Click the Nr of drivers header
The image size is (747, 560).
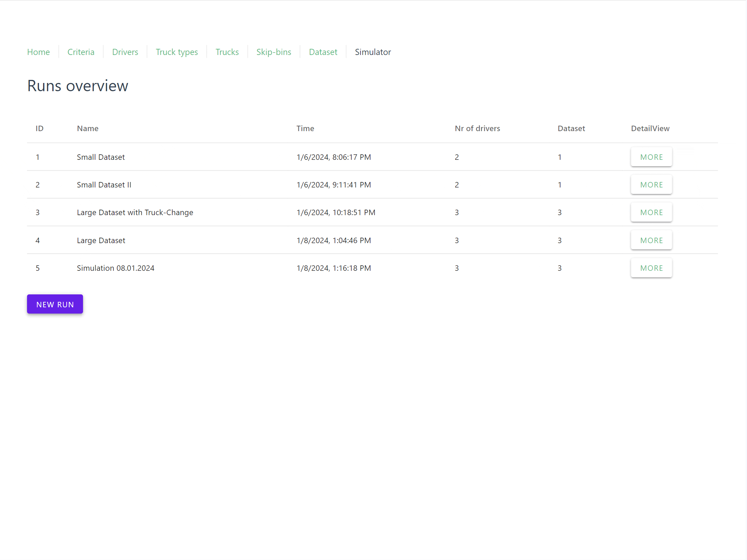point(477,128)
